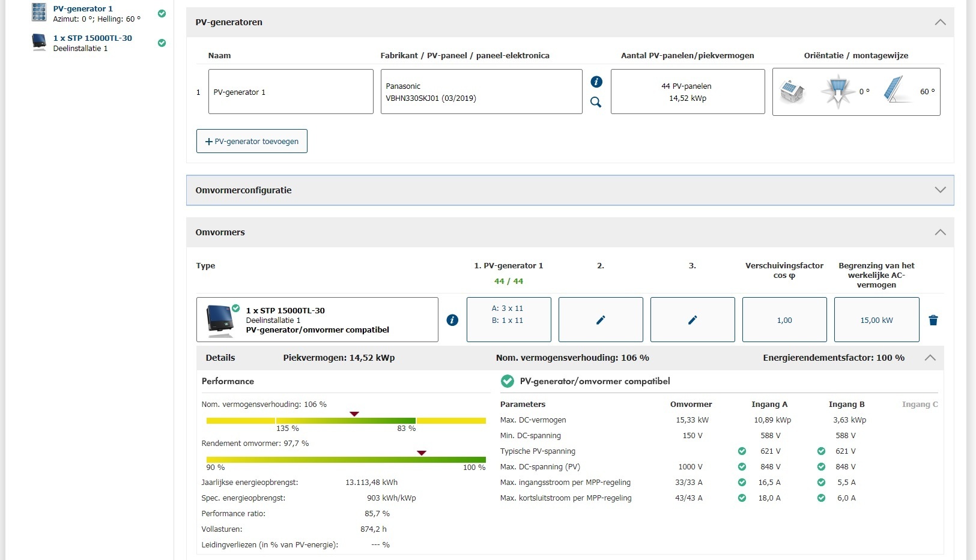Click the compass azimuth orientation icon
The width and height of the screenshot is (976, 560).
(x=837, y=92)
